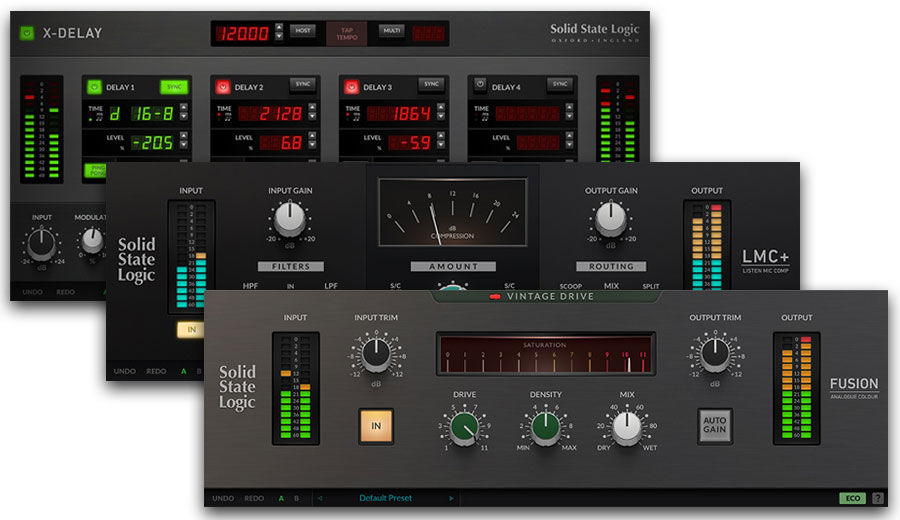Decrease Delay 2 level with down arrow
The width and height of the screenshot is (900, 520).
(312, 145)
